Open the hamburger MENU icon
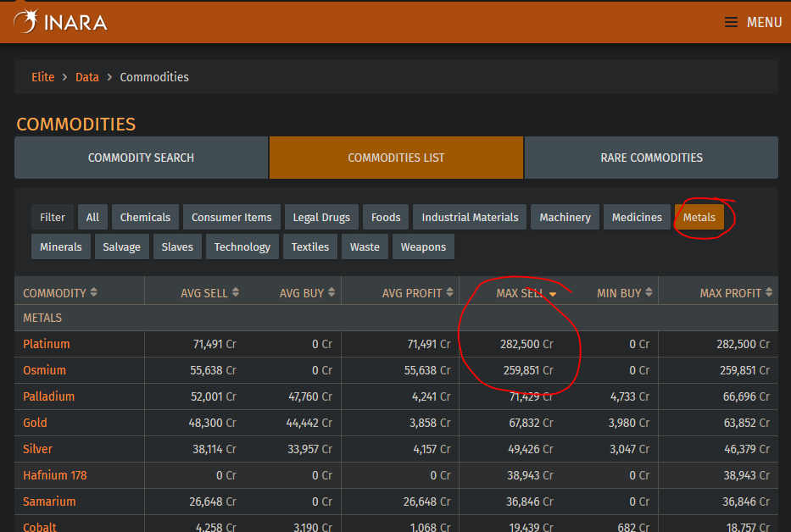The height and width of the screenshot is (532, 791). click(x=731, y=22)
